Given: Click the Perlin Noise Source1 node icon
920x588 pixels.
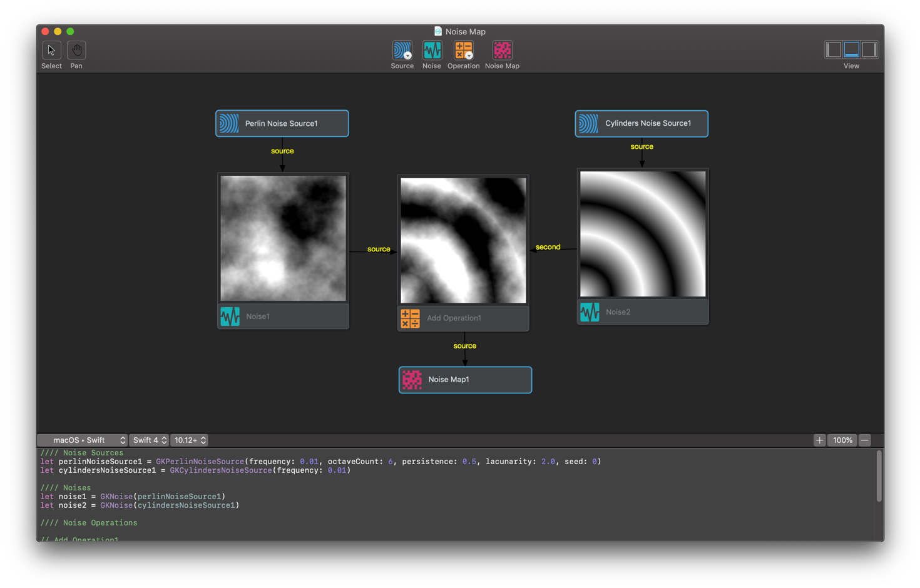Looking at the screenshot, I should click(x=229, y=123).
